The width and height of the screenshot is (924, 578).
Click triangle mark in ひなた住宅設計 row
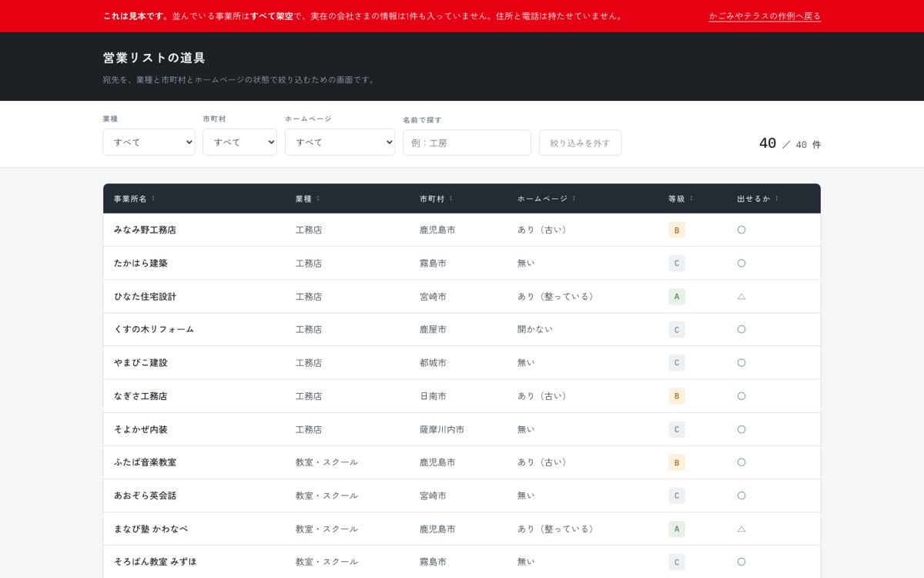point(742,296)
